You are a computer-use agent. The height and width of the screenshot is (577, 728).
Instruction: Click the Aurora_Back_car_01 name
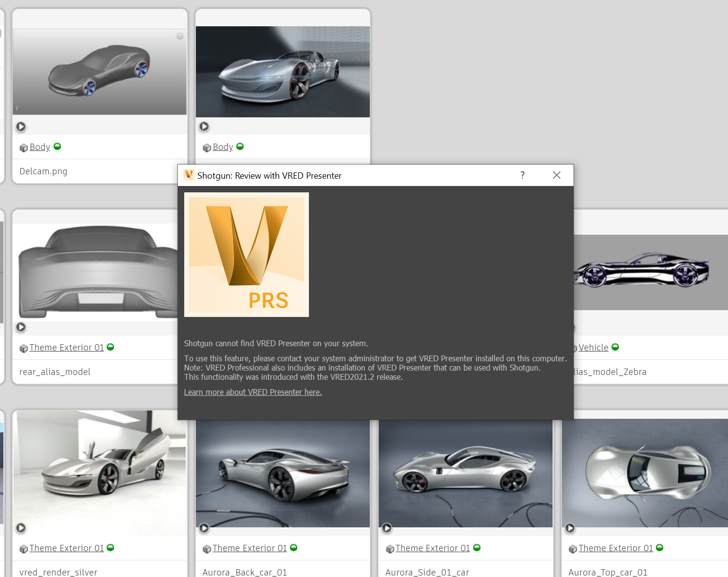tap(245, 573)
